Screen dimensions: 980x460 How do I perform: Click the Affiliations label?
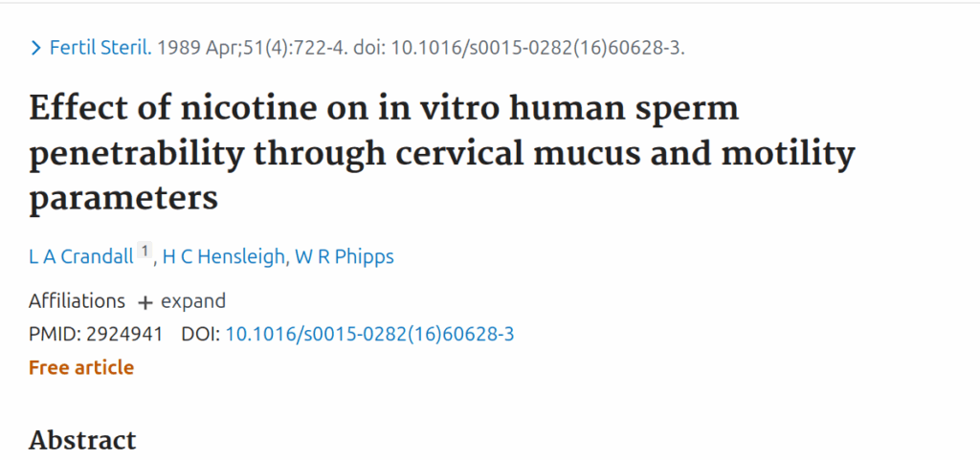(x=77, y=301)
